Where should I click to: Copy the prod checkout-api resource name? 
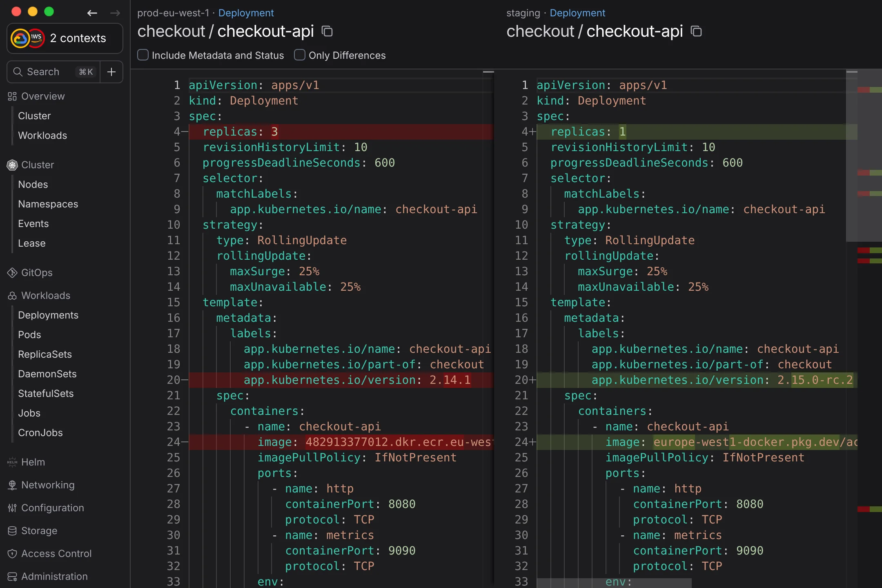pos(327,31)
